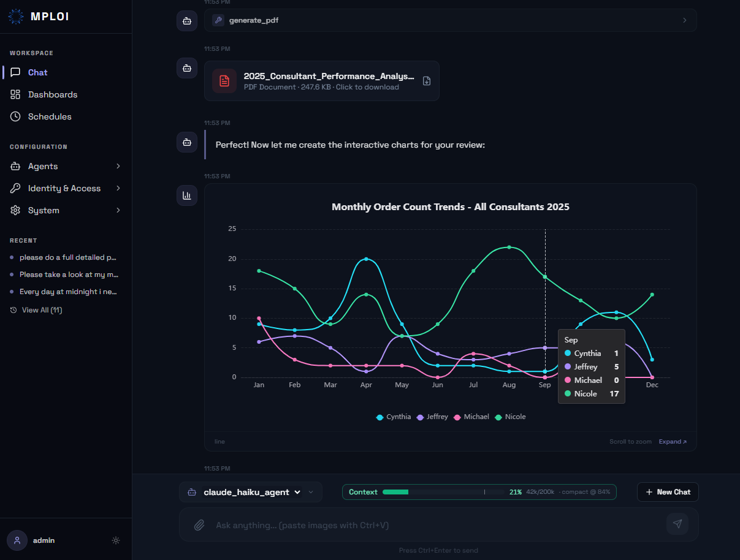Image resolution: width=740 pixels, height=560 pixels.
Task: Click the Identity & Access key icon
Action: (15, 188)
